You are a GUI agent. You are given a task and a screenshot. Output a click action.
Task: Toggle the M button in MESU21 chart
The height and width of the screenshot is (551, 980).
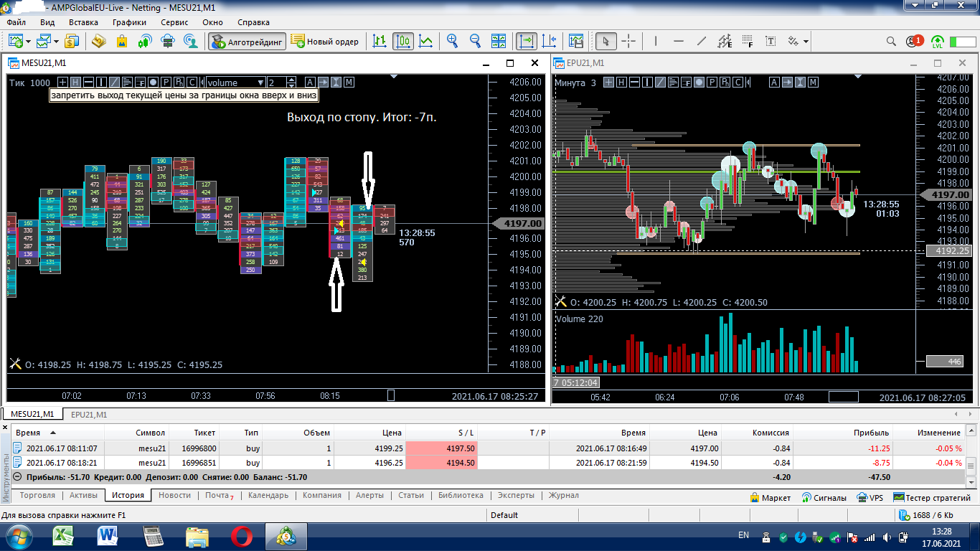tap(349, 83)
